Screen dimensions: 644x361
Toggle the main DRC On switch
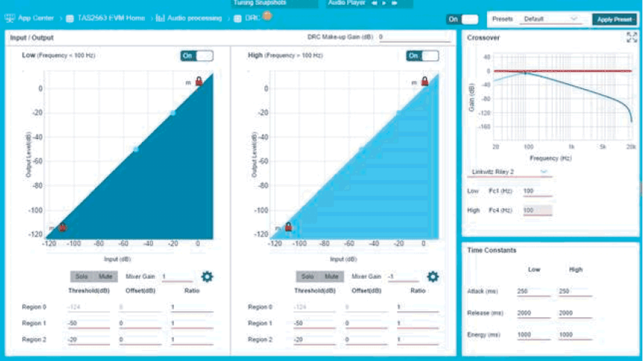click(462, 19)
